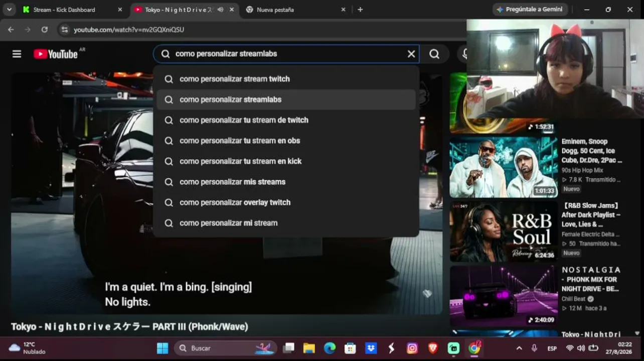Screen dimensions: 644x361
Task: Clear the YouTube search box text
Action: [411, 54]
